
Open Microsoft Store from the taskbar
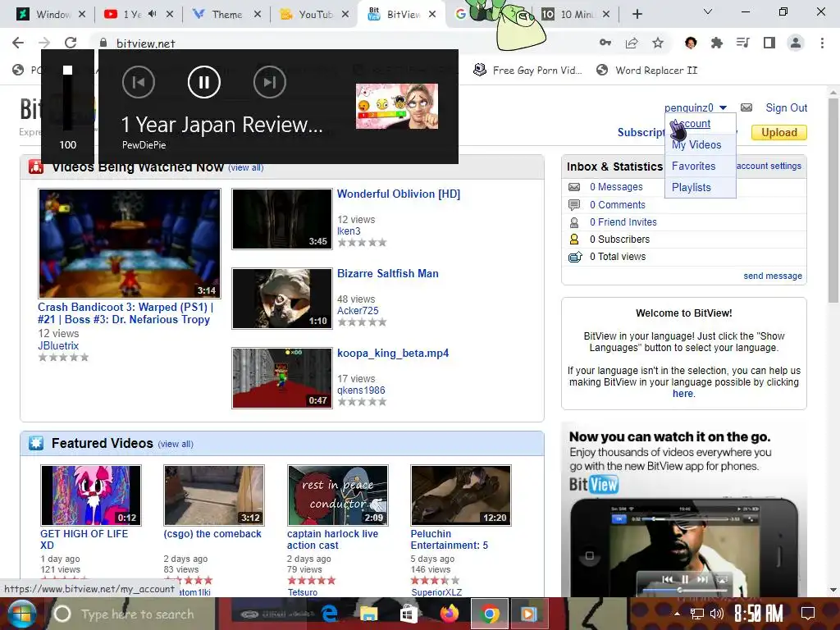(x=409, y=614)
